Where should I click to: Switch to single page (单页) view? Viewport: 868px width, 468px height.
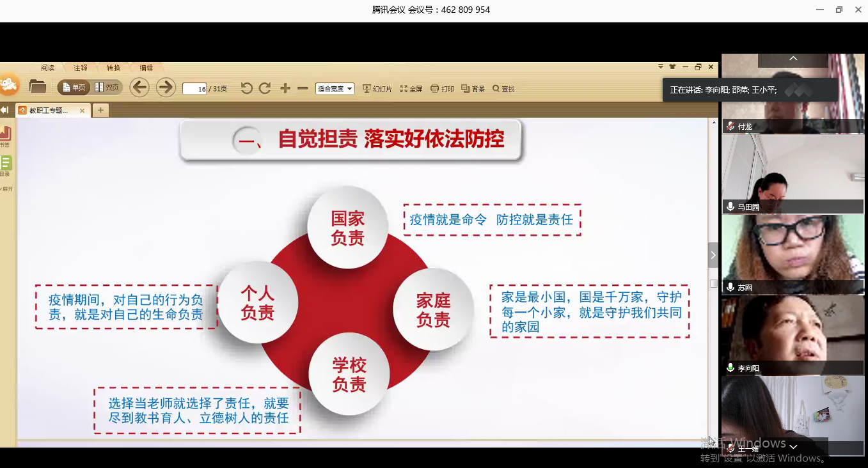tap(74, 88)
